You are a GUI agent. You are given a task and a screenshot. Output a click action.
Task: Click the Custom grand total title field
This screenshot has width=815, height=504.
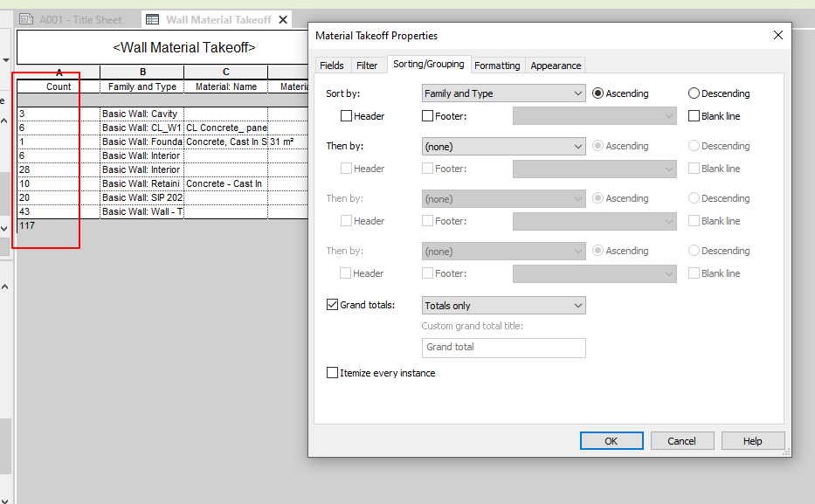[504, 348]
